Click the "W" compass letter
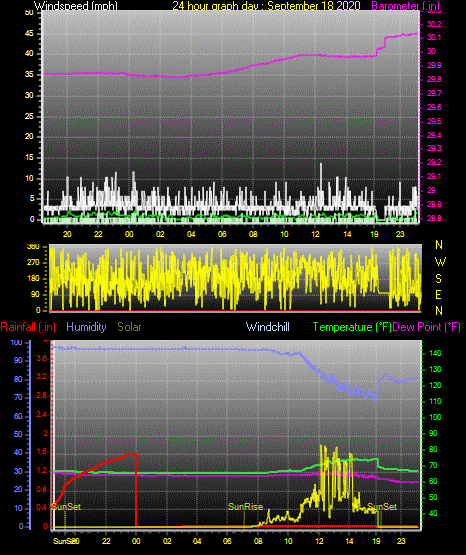This screenshot has width=466, height=555. point(440,262)
